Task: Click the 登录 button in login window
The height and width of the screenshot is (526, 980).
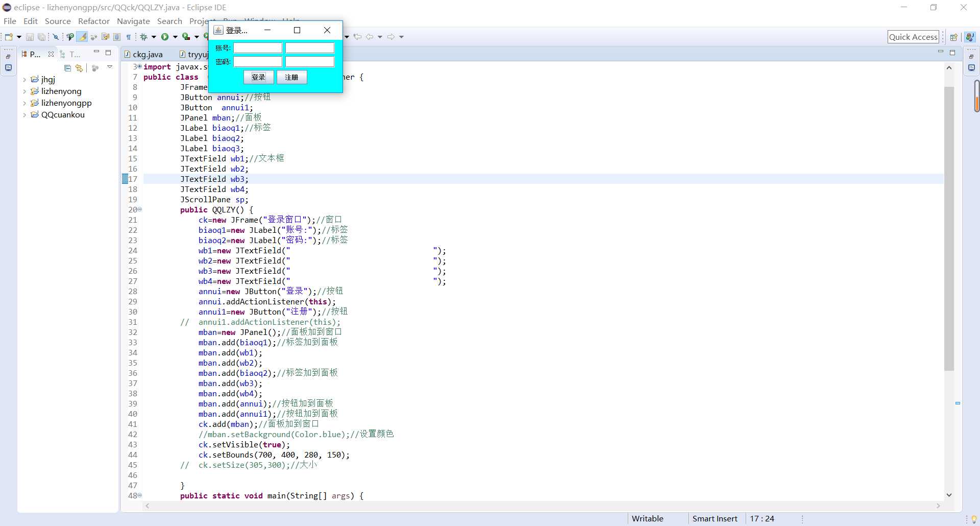Action: tap(258, 77)
